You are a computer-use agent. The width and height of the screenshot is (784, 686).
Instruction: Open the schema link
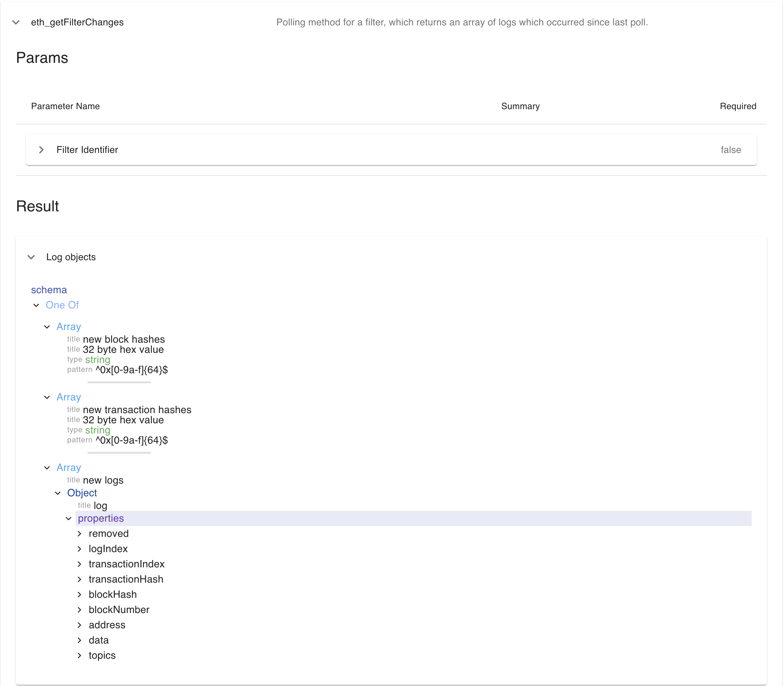(49, 290)
